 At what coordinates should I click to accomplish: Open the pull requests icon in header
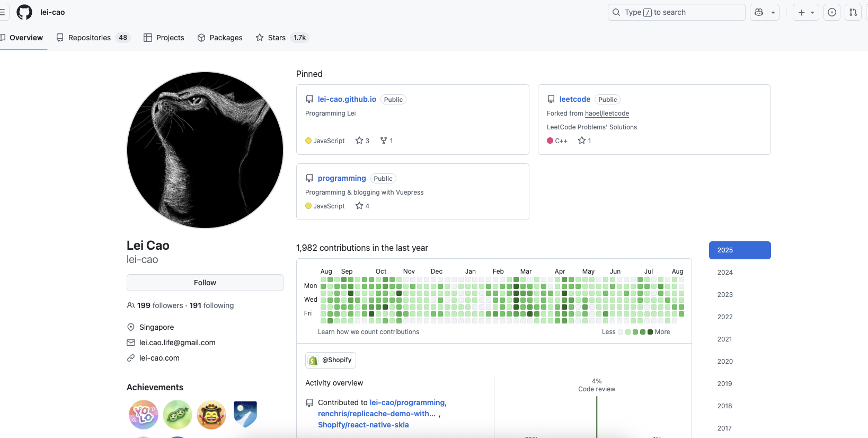853,12
